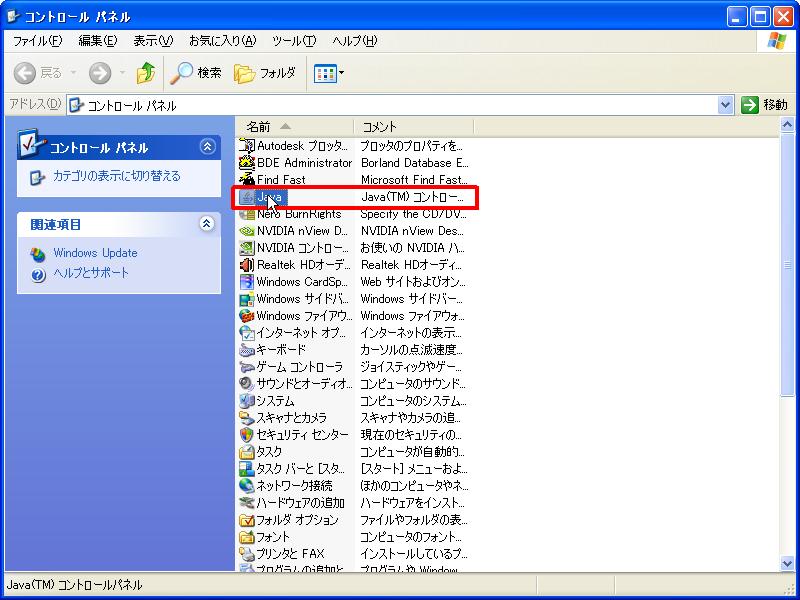The image size is (800, 600).
Task: Click the 検索 toolbar button
Action: (196, 73)
